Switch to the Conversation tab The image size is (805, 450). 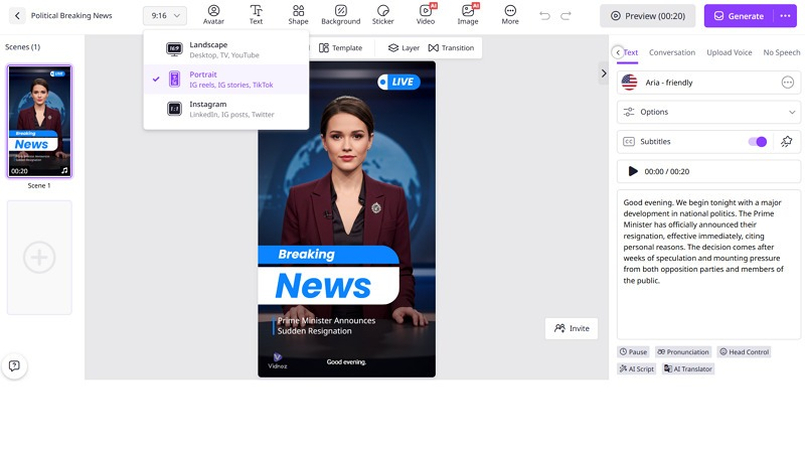coord(672,52)
